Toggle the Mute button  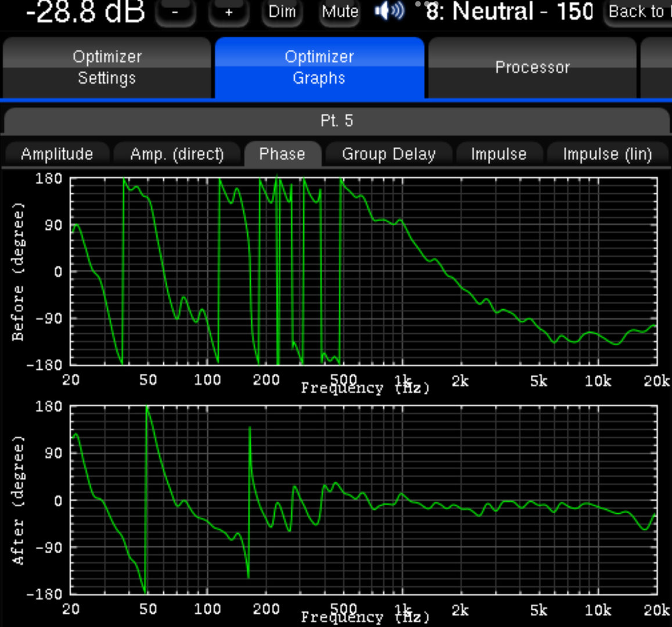point(340,13)
